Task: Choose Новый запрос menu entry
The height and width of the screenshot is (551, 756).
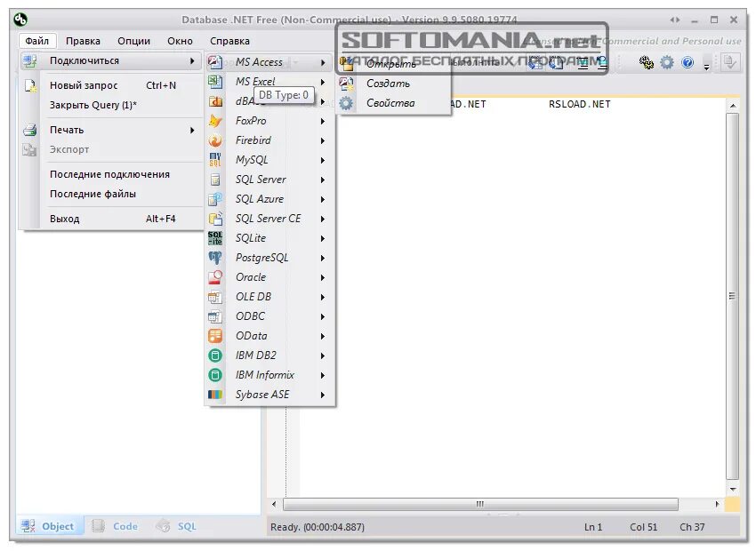Action: tap(111, 85)
